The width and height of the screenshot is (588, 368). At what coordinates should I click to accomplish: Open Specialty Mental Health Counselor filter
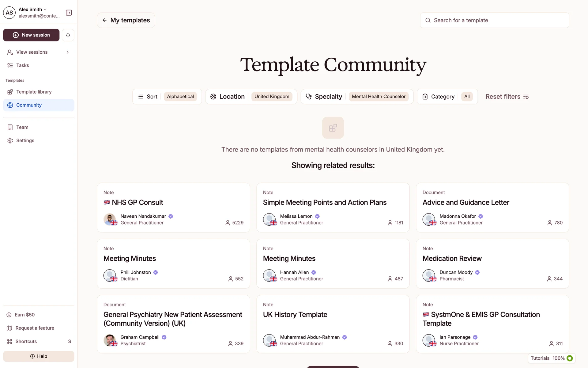[x=357, y=97]
